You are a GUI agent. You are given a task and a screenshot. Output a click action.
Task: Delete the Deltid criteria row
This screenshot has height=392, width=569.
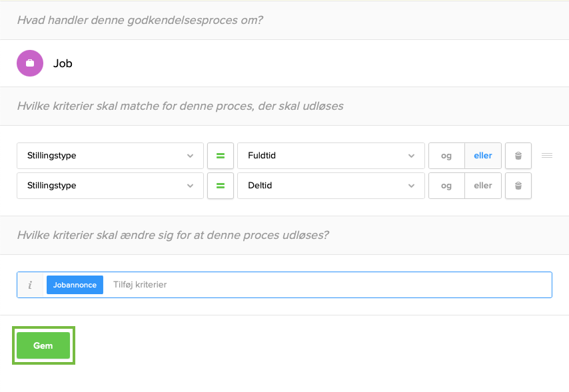tap(518, 186)
